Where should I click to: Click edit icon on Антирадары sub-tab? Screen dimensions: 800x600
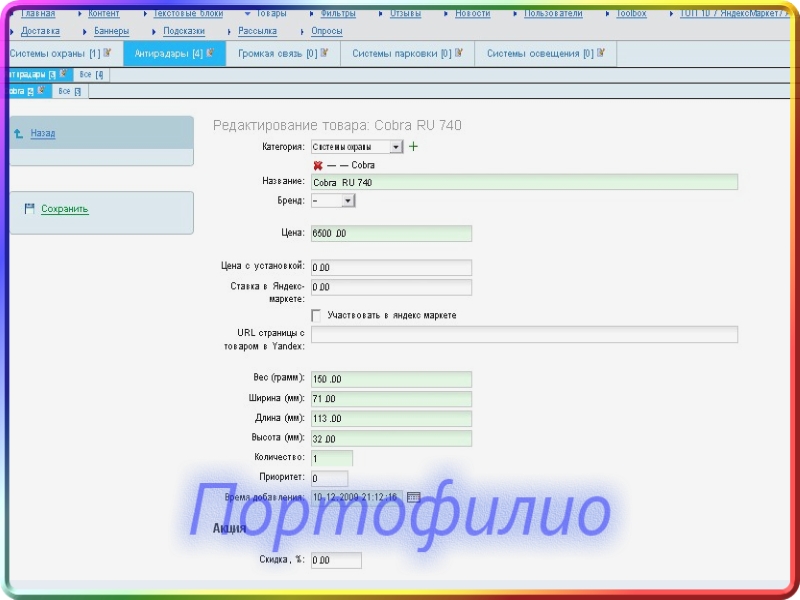(x=63, y=74)
